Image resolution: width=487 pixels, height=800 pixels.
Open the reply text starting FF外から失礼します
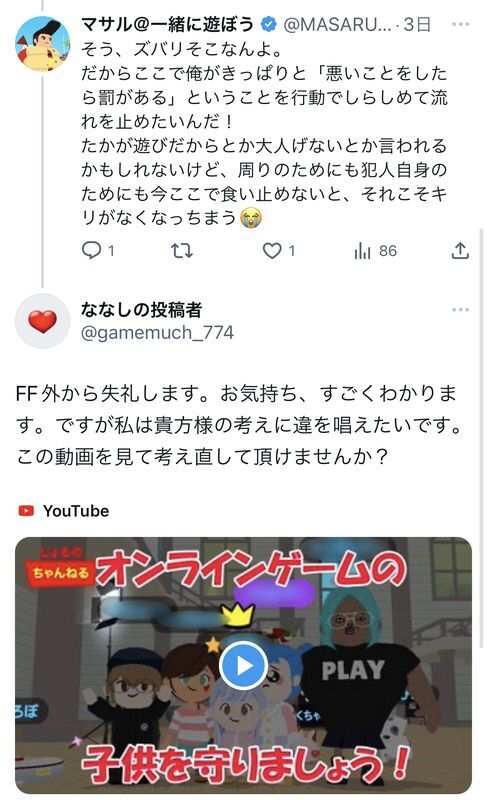[239, 424]
